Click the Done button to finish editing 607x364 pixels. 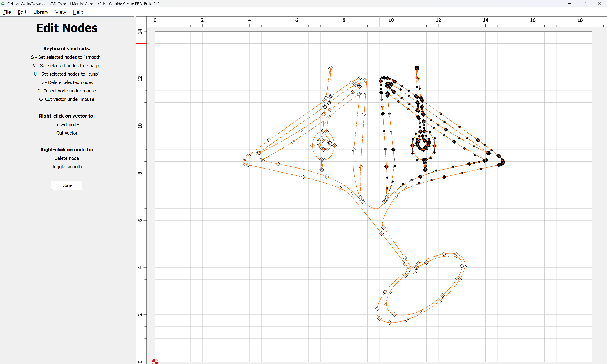pyautogui.click(x=67, y=185)
